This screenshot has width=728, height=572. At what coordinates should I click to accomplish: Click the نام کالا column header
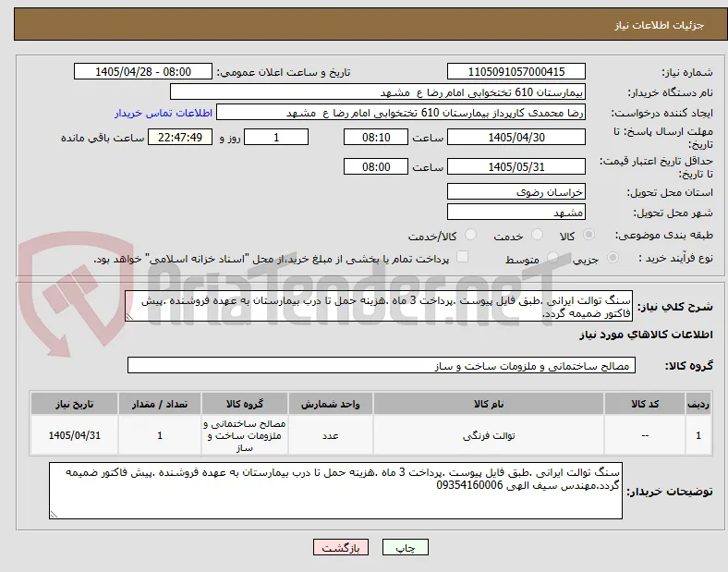(x=489, y=404)
